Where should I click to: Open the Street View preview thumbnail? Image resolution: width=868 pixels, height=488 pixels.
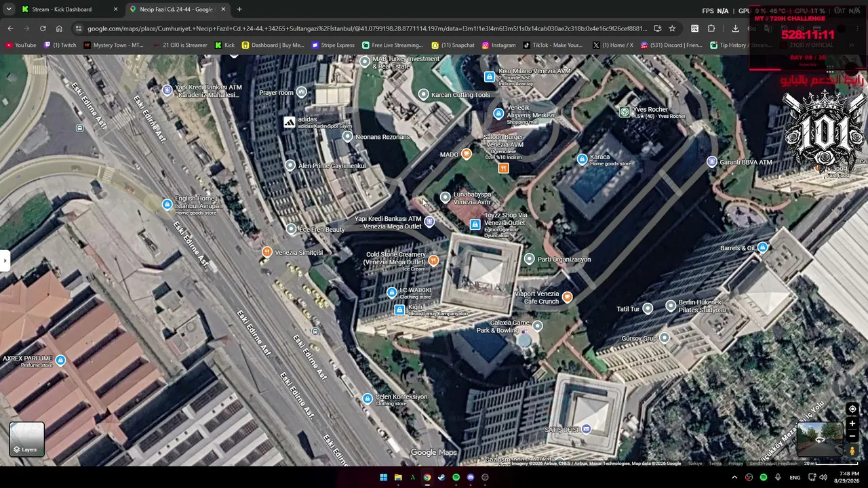[x=820, y=439]
